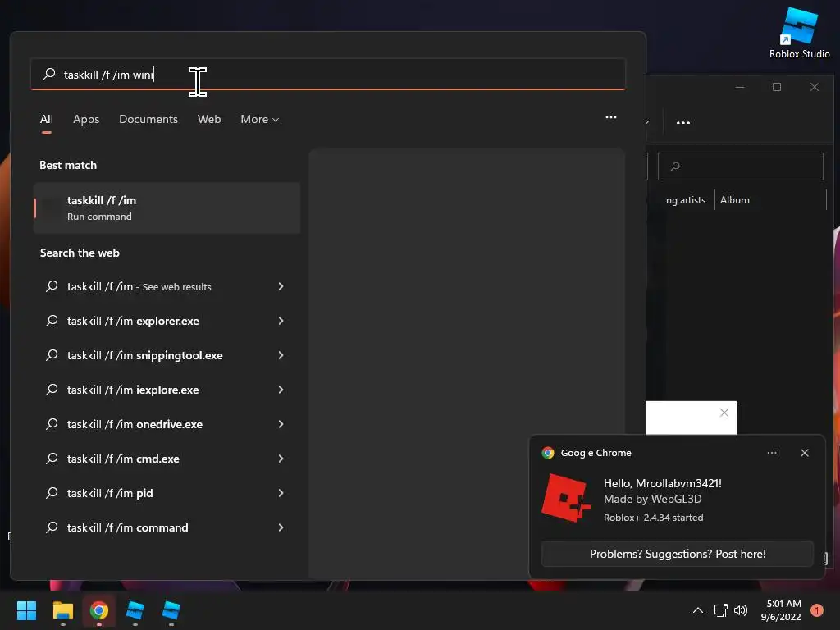Click search icon beside explorer.exe suggestion

[x=52, y=321]
